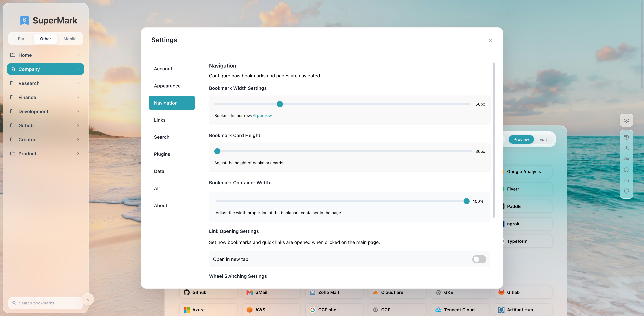The image size is (644, 316).
Task: Click the Company home icon in sidebar
Action: click(13, 69)
